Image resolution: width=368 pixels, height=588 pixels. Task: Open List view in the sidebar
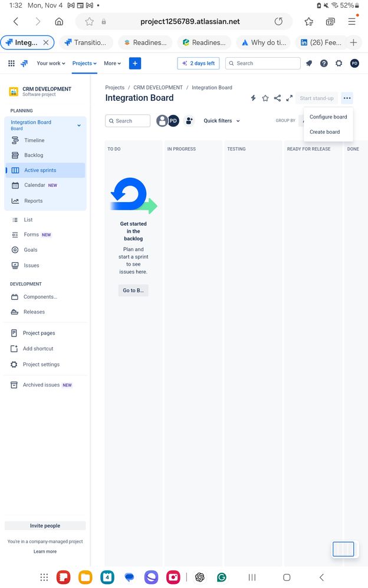[45, 220]
